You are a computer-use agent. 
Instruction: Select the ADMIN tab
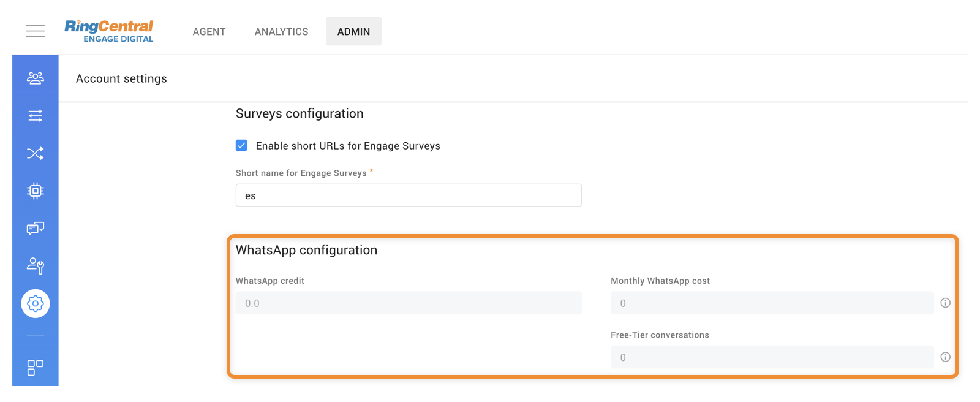pyautogui.click(x=353, y=31)
